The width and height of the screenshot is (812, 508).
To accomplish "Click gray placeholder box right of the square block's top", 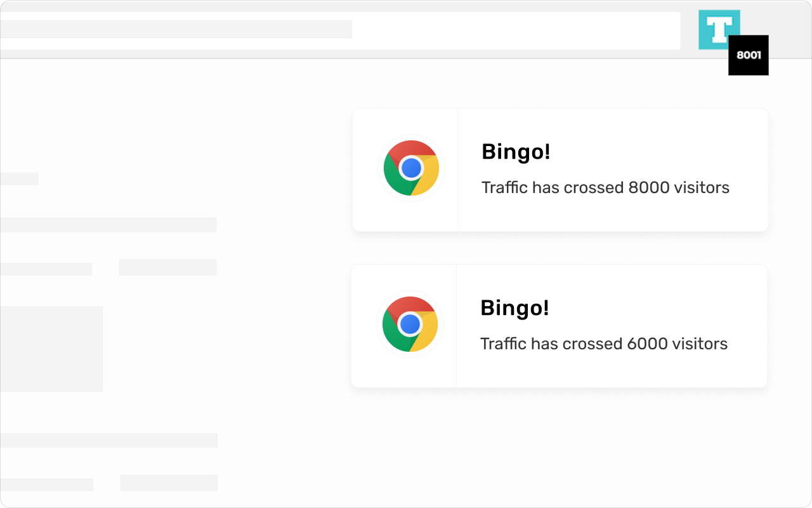I will point(167,267).
